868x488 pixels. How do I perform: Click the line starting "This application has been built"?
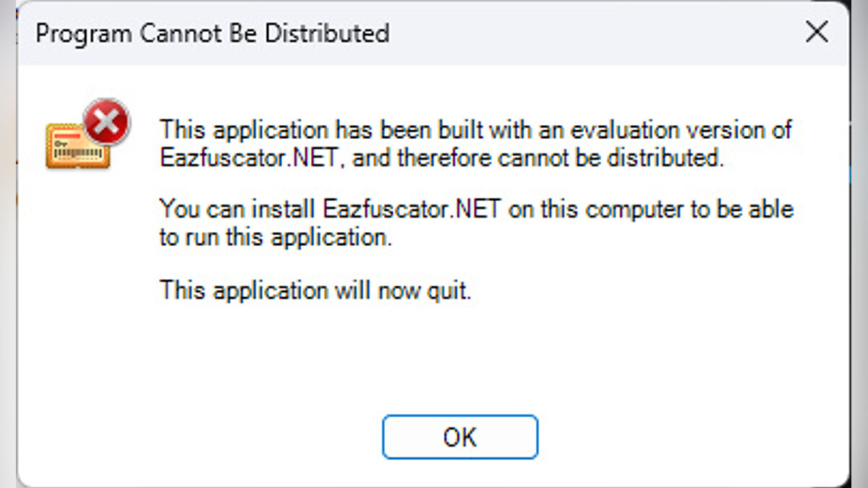[475, 130]
